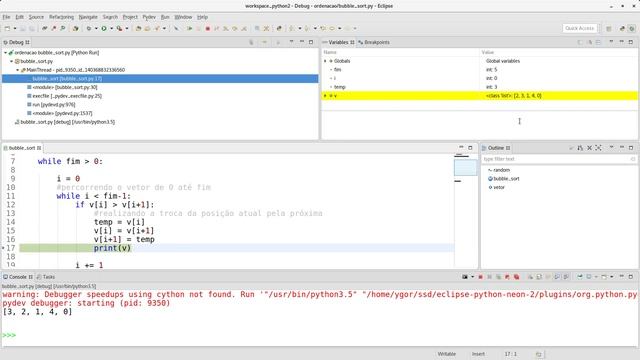Open Display Selected Console dropdown arrow

[596, 277]
